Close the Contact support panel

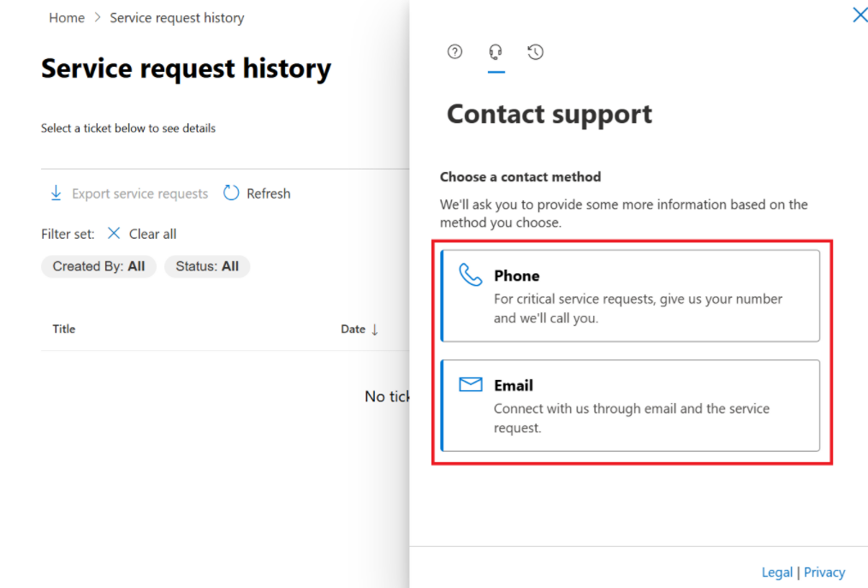859,15
